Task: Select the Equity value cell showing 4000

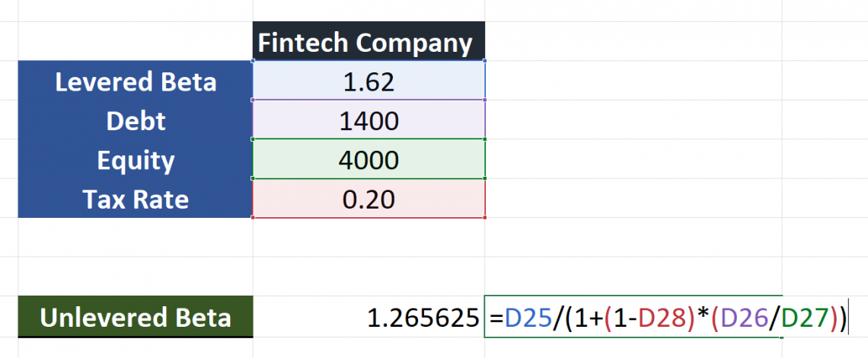Action: (369, 161)
